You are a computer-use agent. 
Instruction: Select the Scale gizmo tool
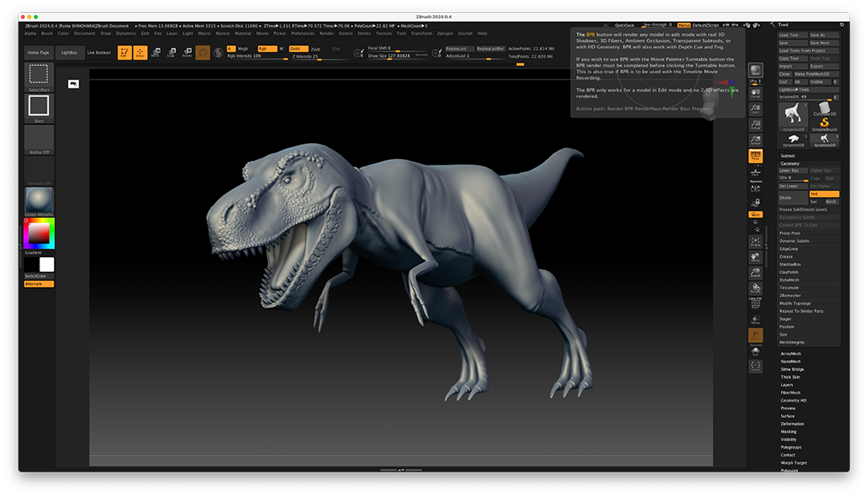point(172,52)
